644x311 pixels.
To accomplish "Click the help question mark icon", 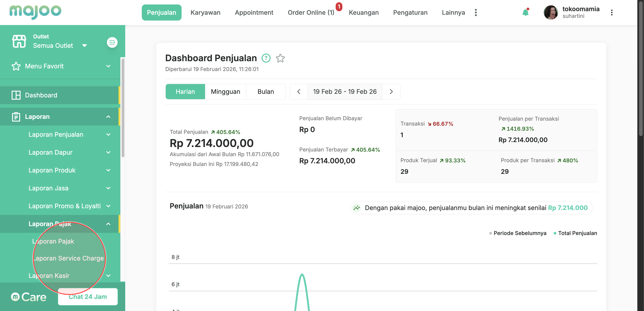I will point(266,58).
